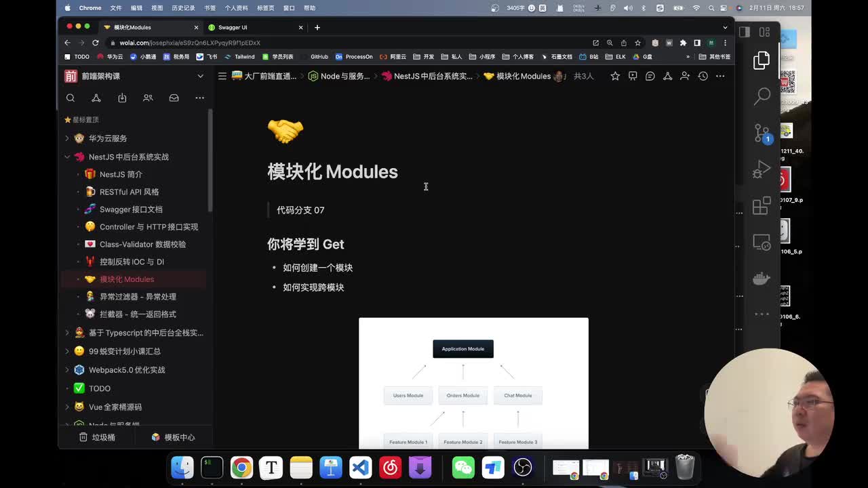Collapse the NestJS 中后台系统实战 tree item
Image resolution: width=868 pixels, height=488 pixels.
point(66,157)
